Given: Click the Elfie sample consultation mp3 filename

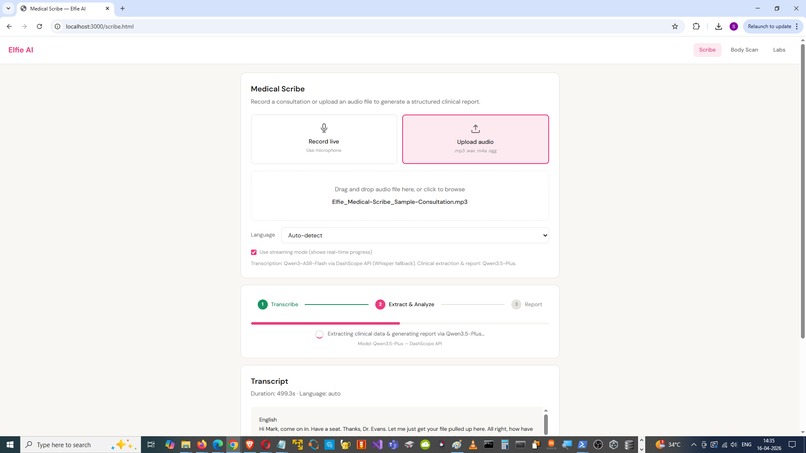Looking at the screenshot, I should click(x=399, y=202).
